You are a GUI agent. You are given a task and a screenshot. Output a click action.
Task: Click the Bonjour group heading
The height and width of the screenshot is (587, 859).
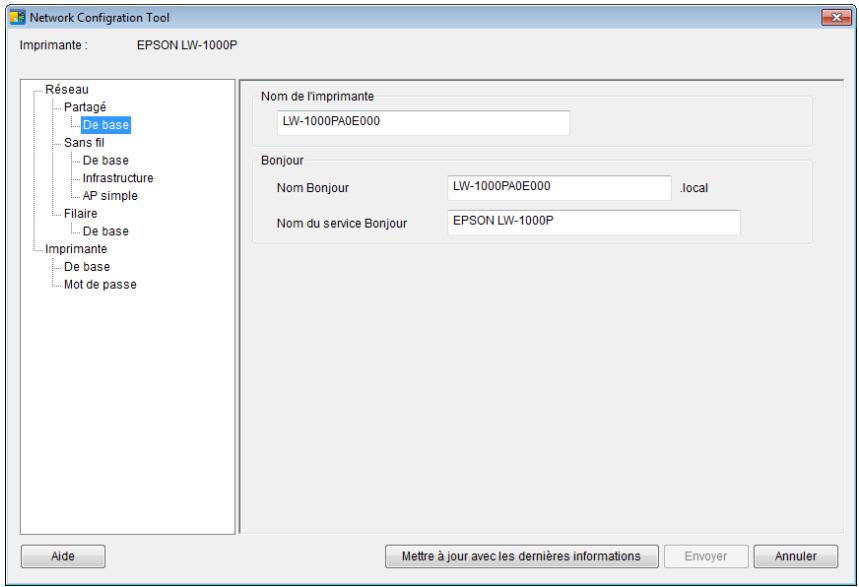(282, 161)
